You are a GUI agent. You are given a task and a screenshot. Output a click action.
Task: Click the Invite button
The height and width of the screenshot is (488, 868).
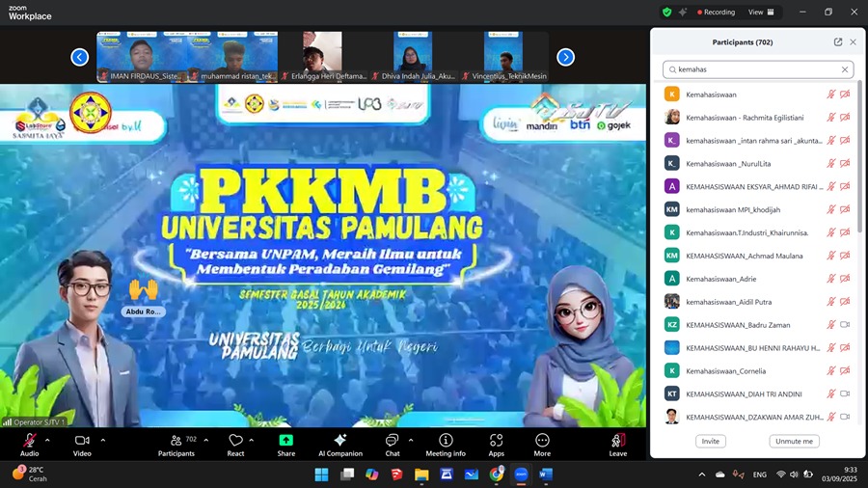pyautogui.click(x=710, y=441)
